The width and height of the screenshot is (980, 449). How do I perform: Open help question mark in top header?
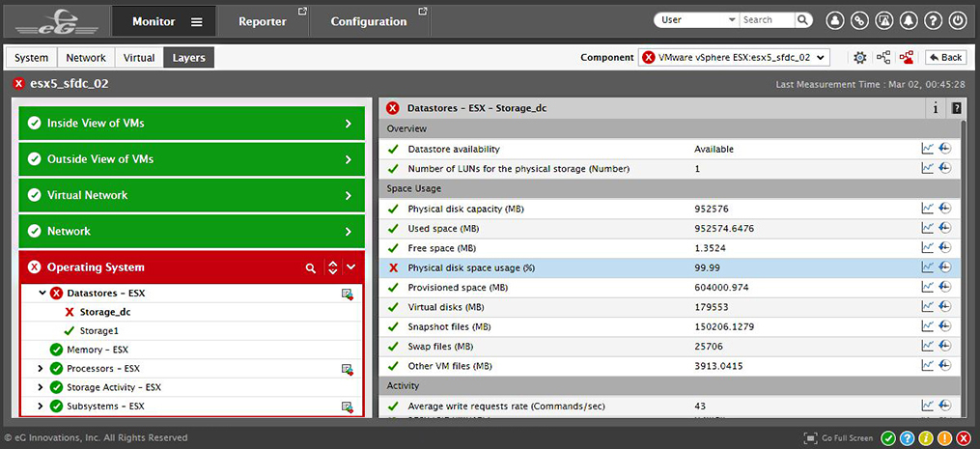pyautogui.click(x=933, y=20)
